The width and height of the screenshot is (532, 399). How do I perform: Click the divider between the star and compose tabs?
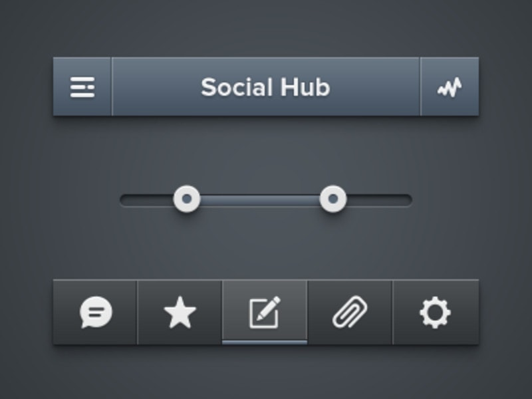tap(222, 312)
